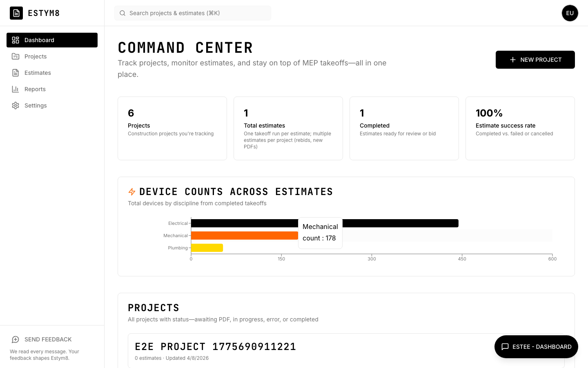Click the speech-bubble icon next to Send Feedback

(16, 339)
